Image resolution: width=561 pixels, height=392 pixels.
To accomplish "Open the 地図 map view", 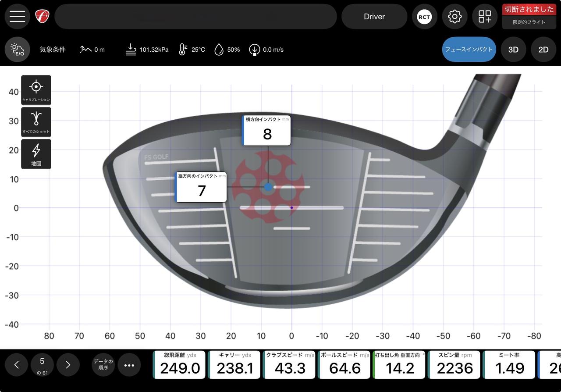I will [x=36, y=154].
